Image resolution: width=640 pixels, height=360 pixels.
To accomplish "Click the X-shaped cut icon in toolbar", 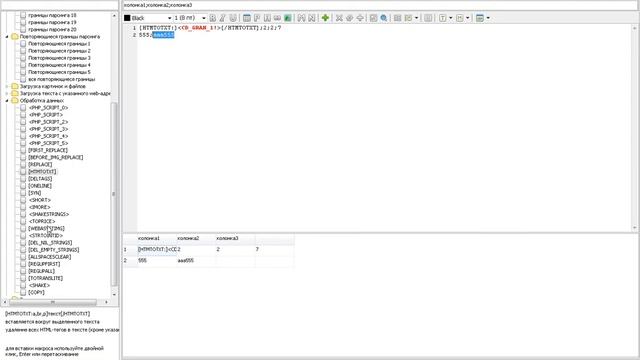I will (339, 18).
